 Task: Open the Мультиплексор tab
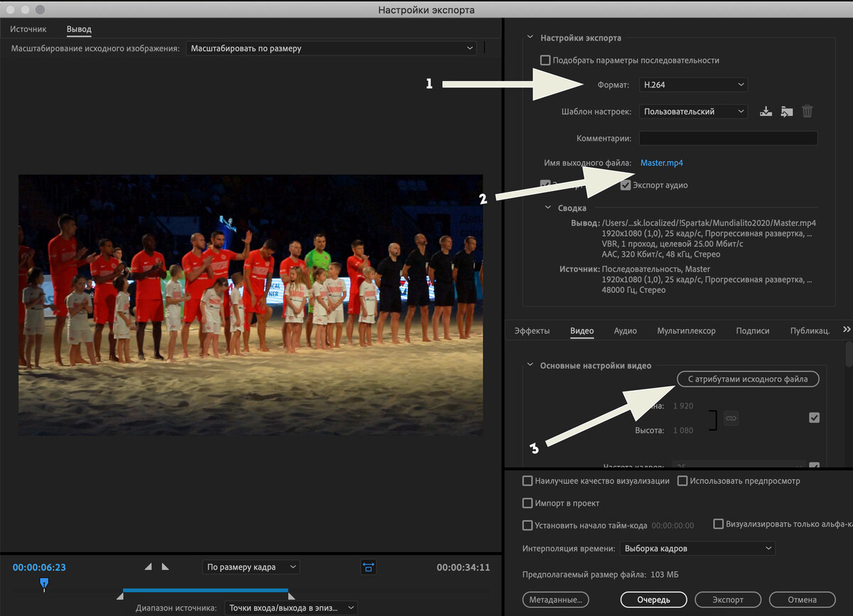click(x=687, y=330)
